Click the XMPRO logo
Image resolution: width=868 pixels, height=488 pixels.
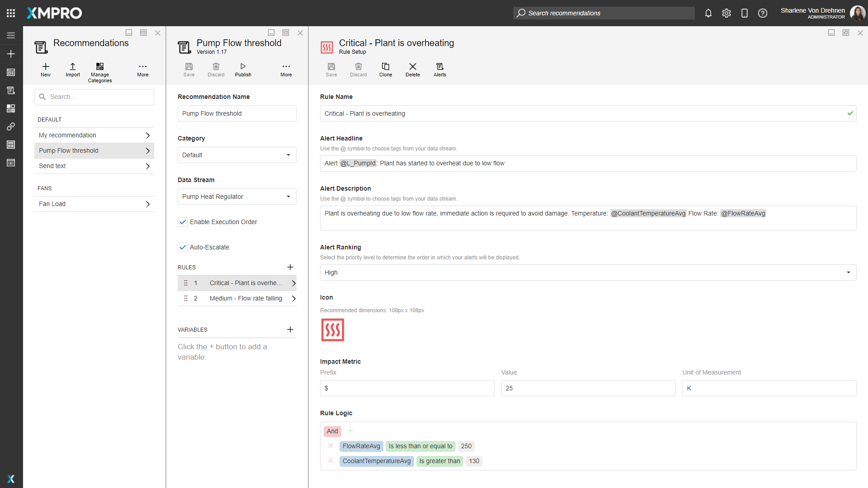(54, 13)
